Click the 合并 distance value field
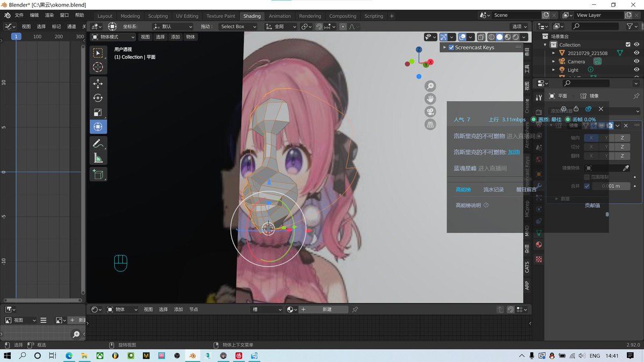 click(611, 186)
